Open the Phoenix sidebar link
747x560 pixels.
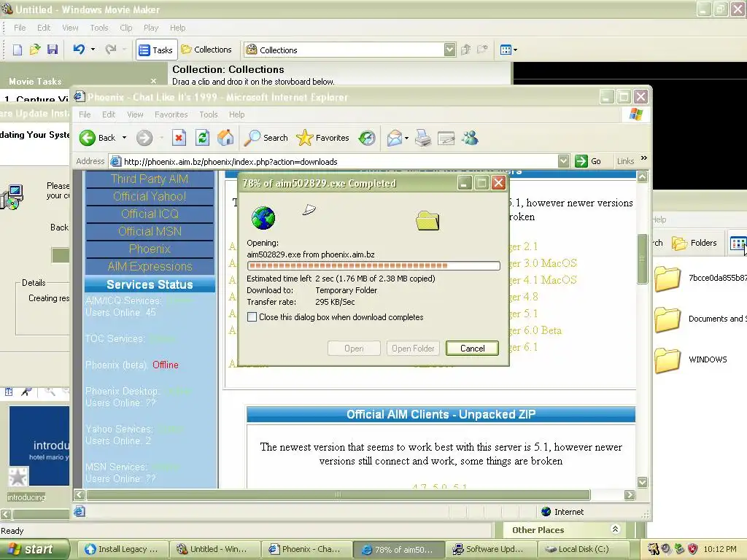(150, 249)
